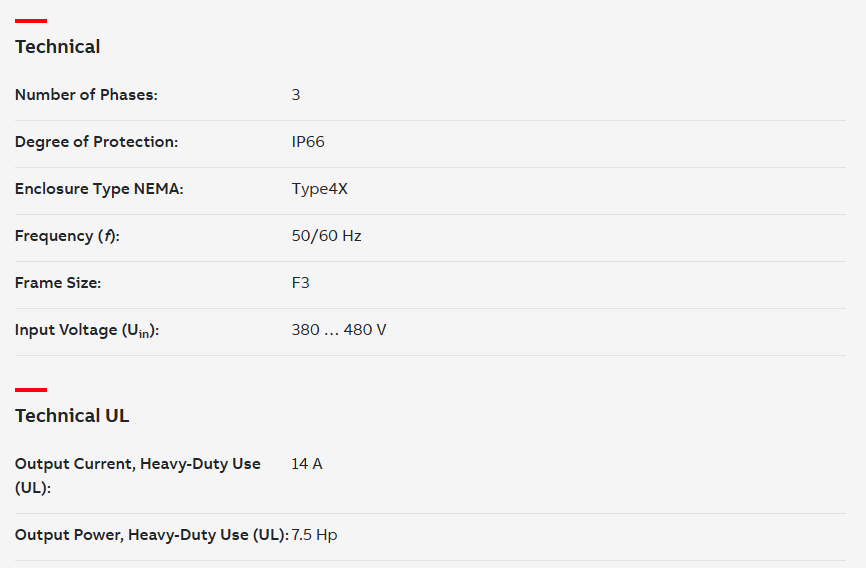Click the Output Power, Heavy-Duty Use label
This screenshot has height=568, width=866.
(151, 535)
